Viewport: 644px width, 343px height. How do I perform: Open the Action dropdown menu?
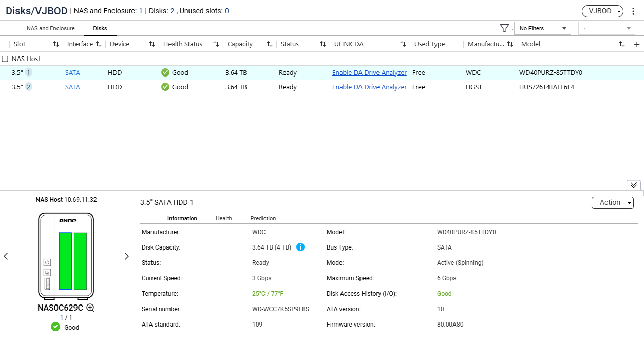tap(613, 203)
